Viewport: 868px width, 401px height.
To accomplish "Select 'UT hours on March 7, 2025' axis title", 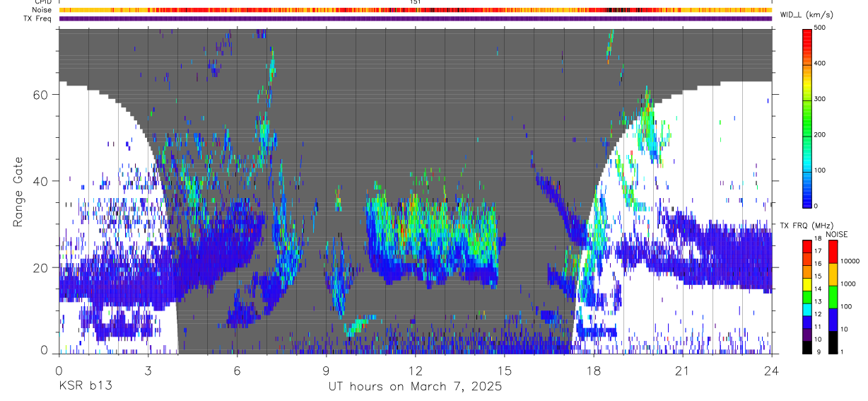I will [x=415, y=386].
